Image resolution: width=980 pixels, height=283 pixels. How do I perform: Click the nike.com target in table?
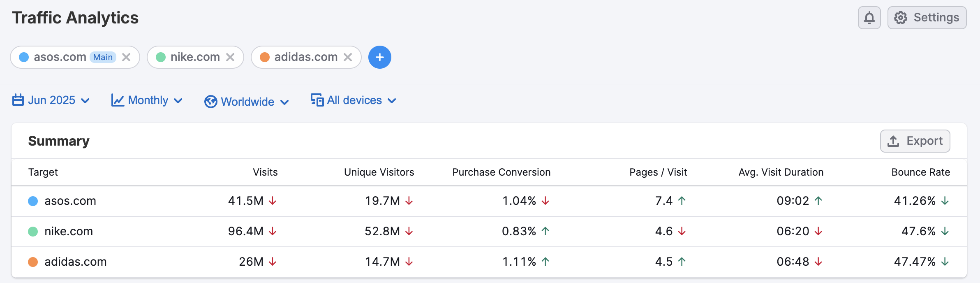click(69, 232)
